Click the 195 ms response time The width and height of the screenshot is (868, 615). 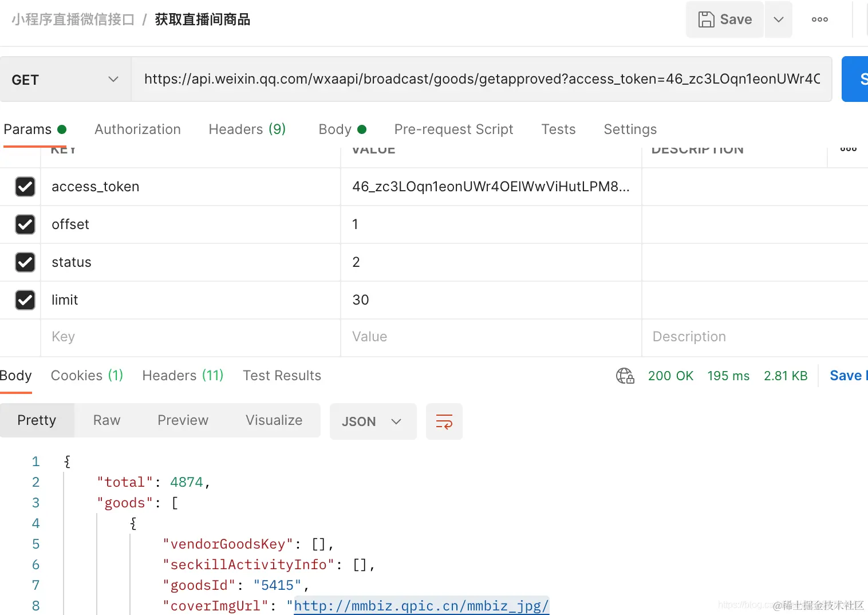[x=728, y=376]
